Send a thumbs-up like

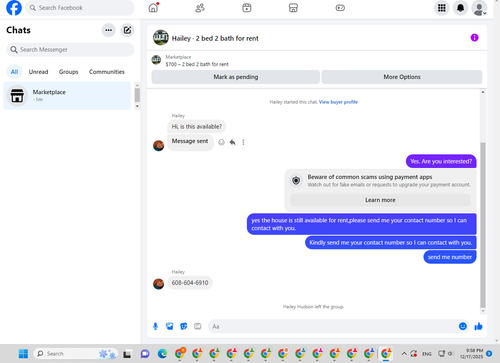[478, 326]
